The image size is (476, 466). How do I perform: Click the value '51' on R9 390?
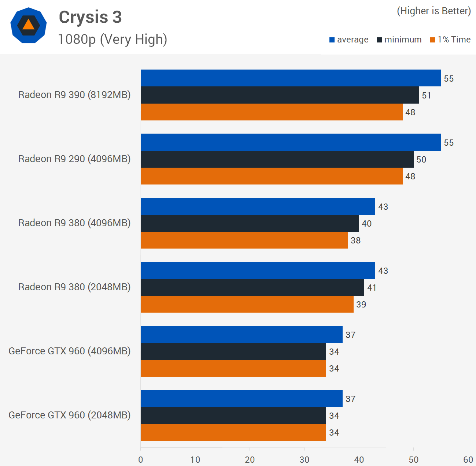(427, 96)
